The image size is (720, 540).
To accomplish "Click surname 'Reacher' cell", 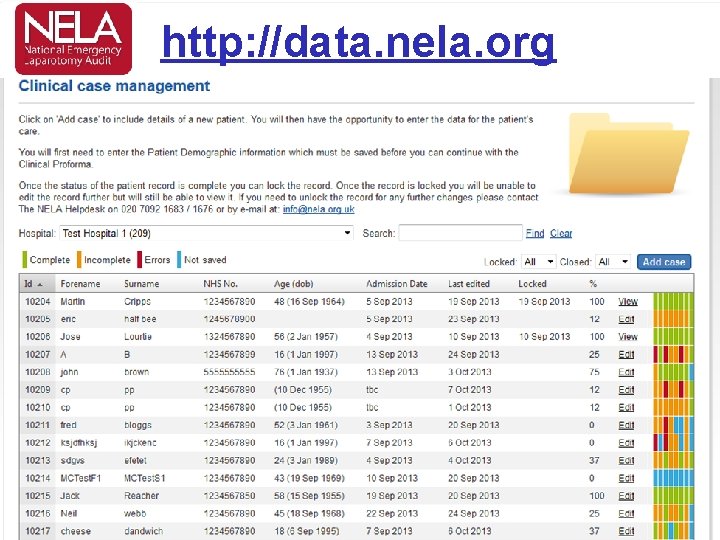I will click(x=141, y=496).
